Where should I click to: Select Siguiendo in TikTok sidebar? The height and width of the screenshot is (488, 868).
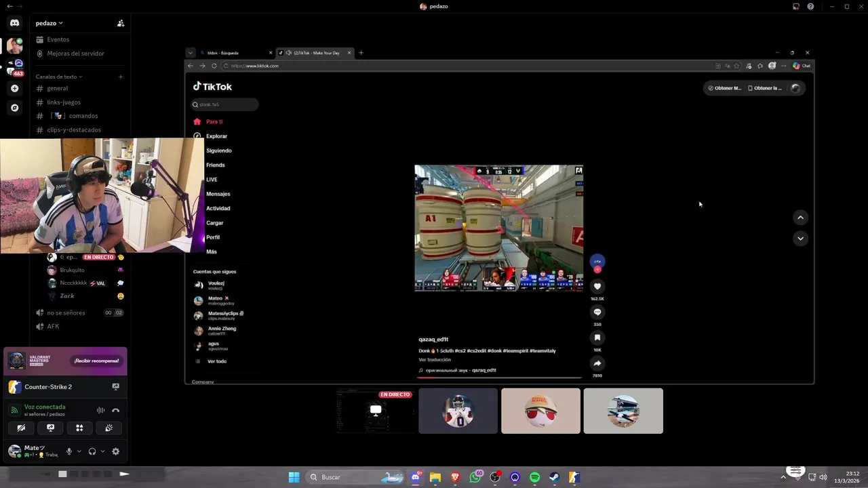pos(218,150)
